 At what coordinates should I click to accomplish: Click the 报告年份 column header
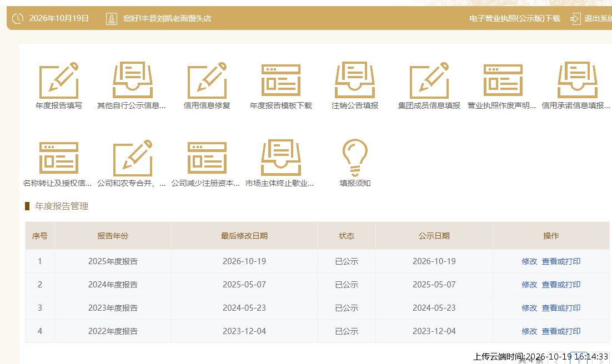coord(113,236)
